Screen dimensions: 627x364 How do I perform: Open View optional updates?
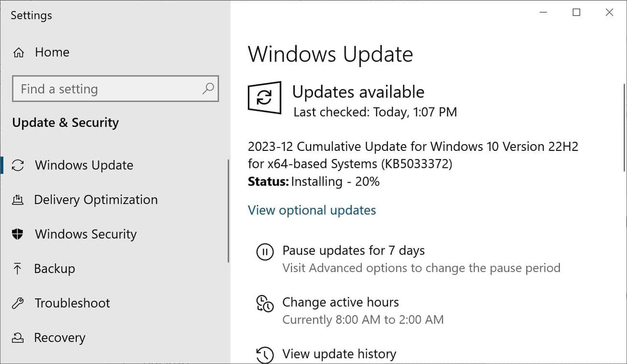pos(312,210)
